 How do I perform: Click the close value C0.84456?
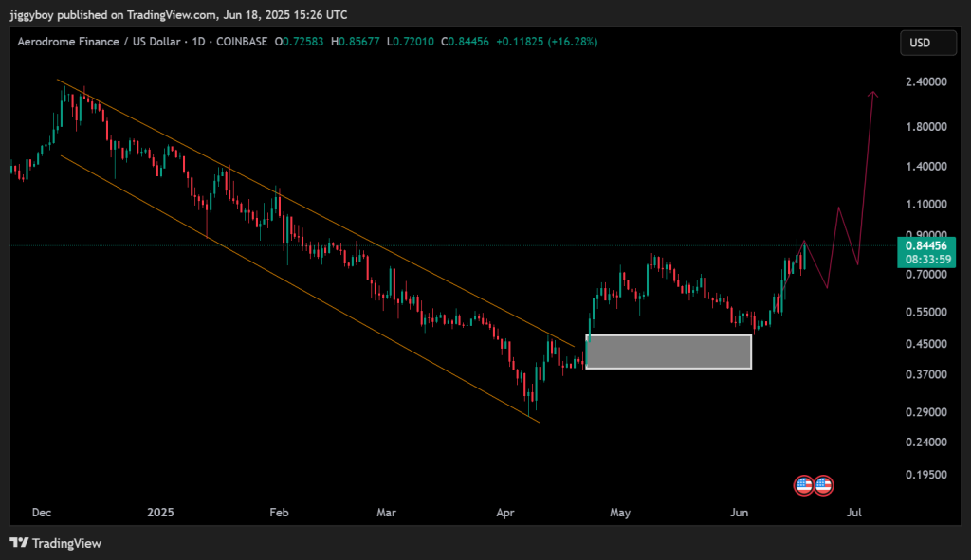click(x=465, y=42)
